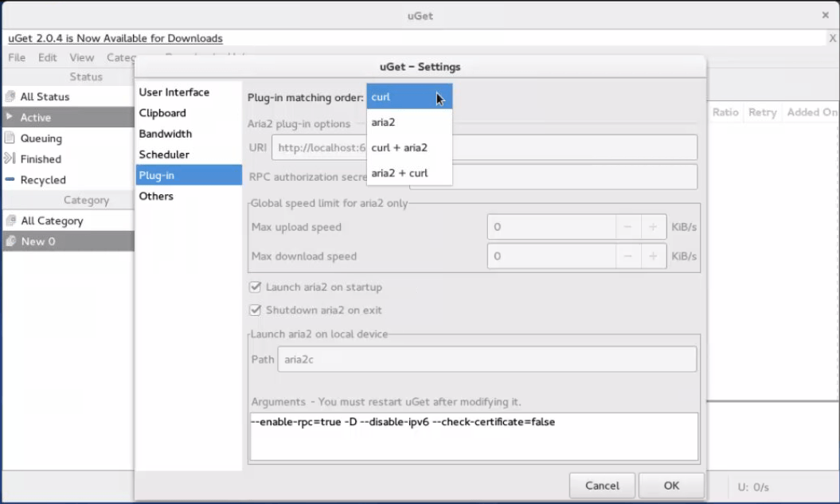Select curl in plug-in order dropdown

[x=409, y=97]
